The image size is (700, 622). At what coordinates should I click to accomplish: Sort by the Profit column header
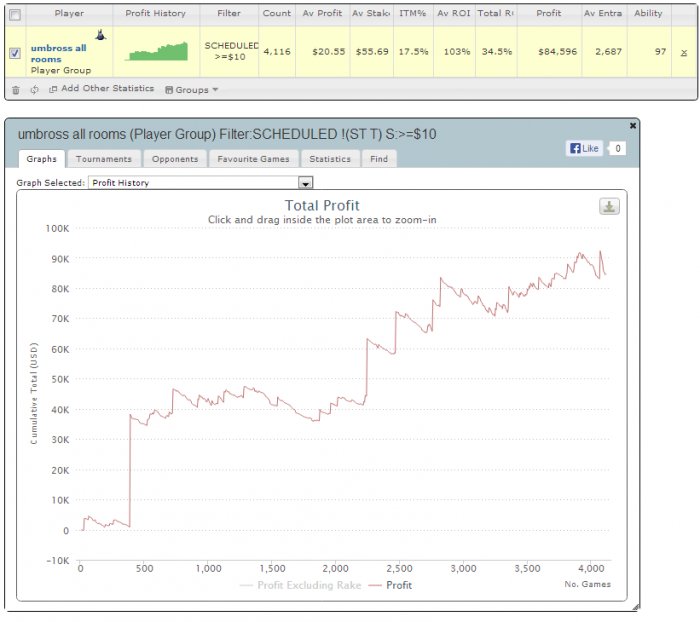(549, 13)
